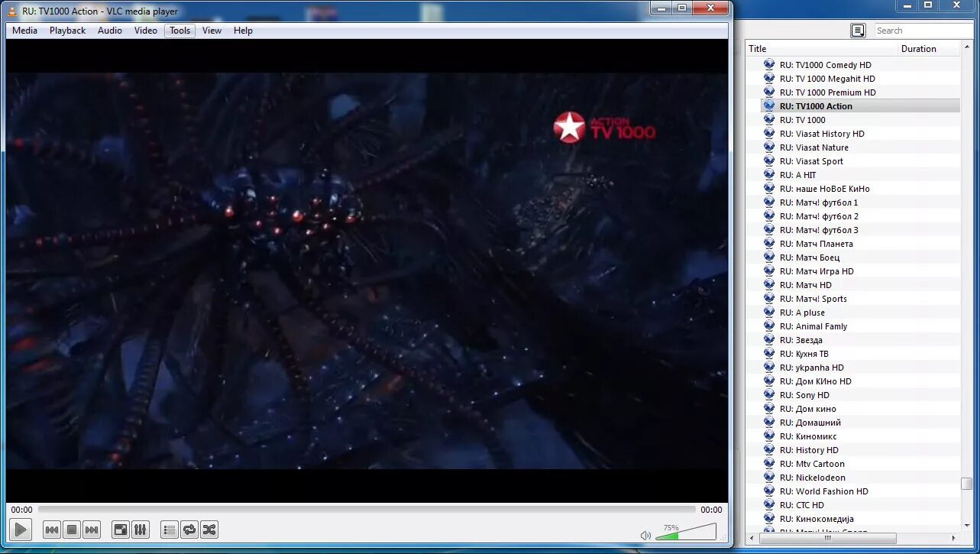980x554 pixels.
Task: Click the playback seek bar
Action: (367, 510)
